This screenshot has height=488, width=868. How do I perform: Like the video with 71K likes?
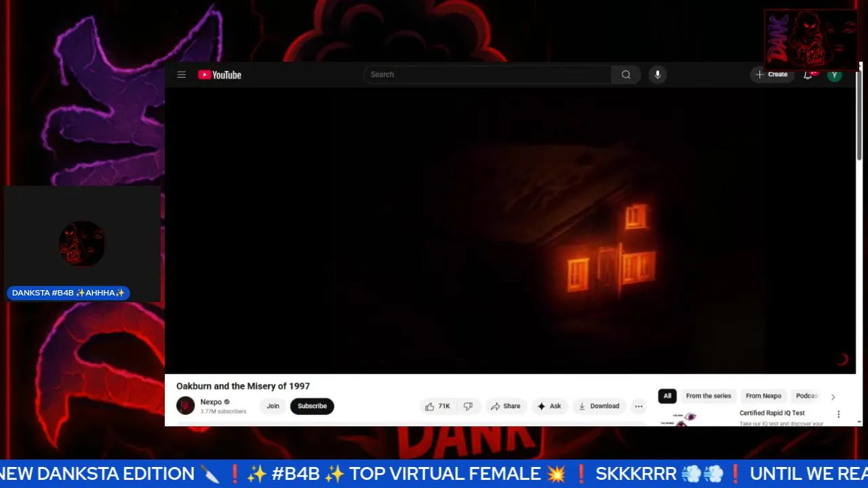click(x=437, y=406)
